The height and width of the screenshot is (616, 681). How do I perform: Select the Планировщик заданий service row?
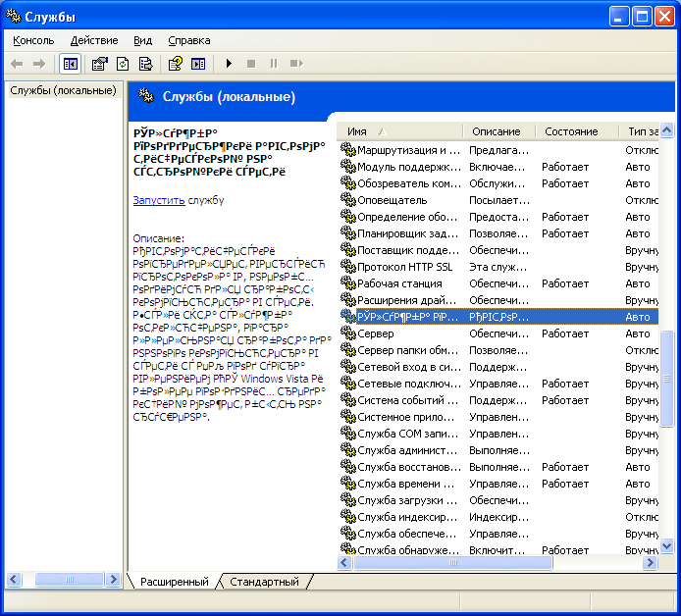pos(498,233)
